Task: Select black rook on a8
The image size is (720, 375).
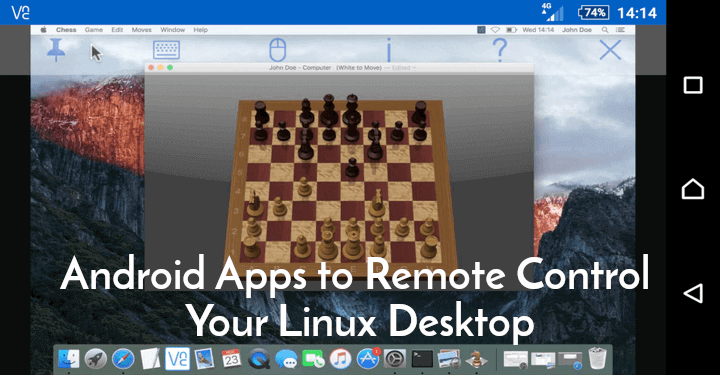Action: (261, 113)
